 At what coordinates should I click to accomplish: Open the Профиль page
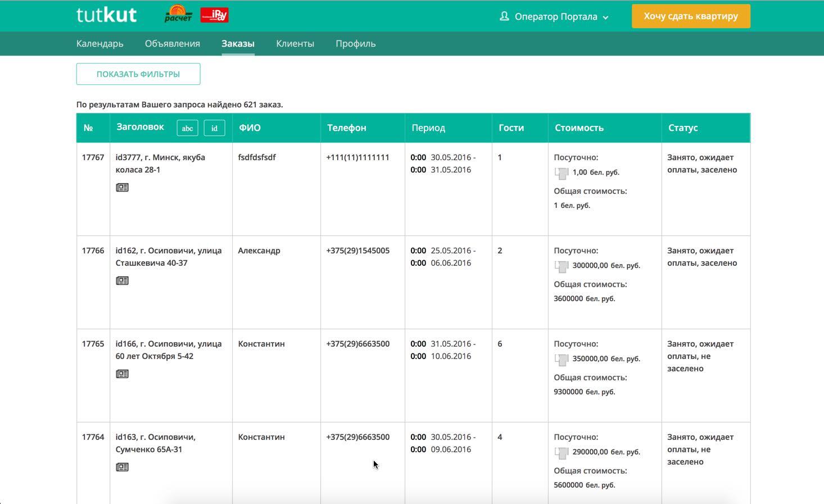[x=355, y=43]
